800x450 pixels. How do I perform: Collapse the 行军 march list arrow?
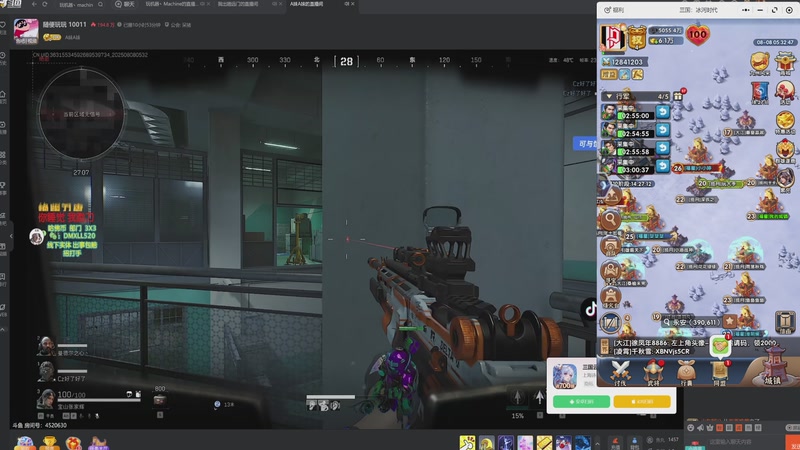point(609,96)
